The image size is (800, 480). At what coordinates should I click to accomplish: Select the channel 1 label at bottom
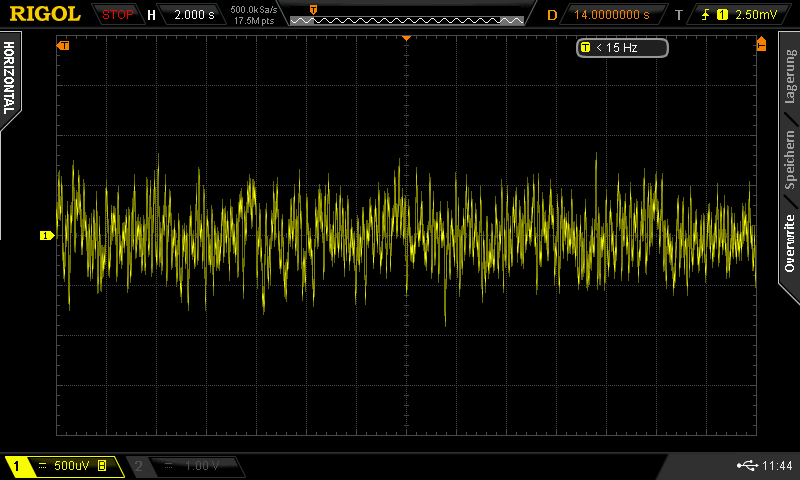(x=16, y=466)
